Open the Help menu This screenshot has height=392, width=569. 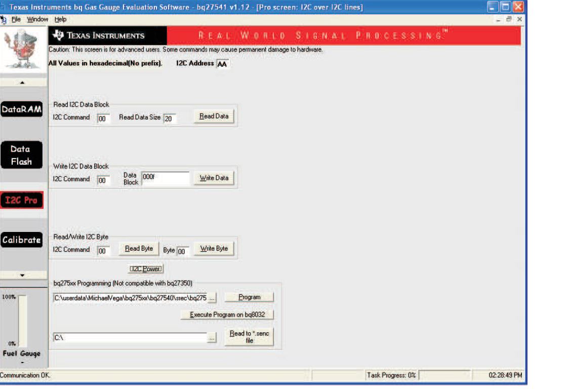point(60,19)
